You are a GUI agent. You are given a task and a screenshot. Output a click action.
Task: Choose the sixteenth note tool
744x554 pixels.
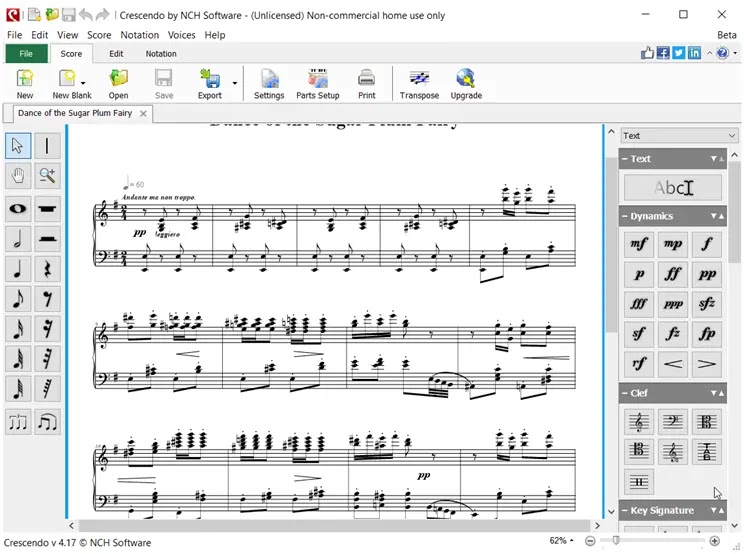18,329
